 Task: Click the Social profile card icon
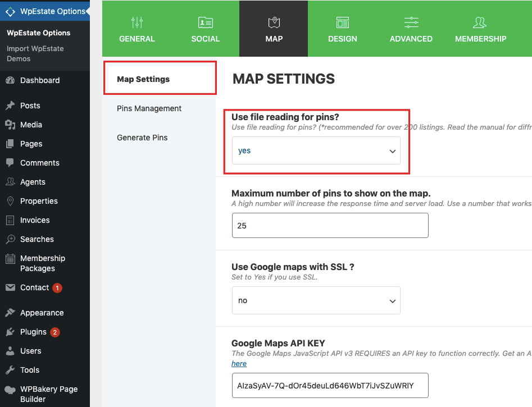click(205, 22)
